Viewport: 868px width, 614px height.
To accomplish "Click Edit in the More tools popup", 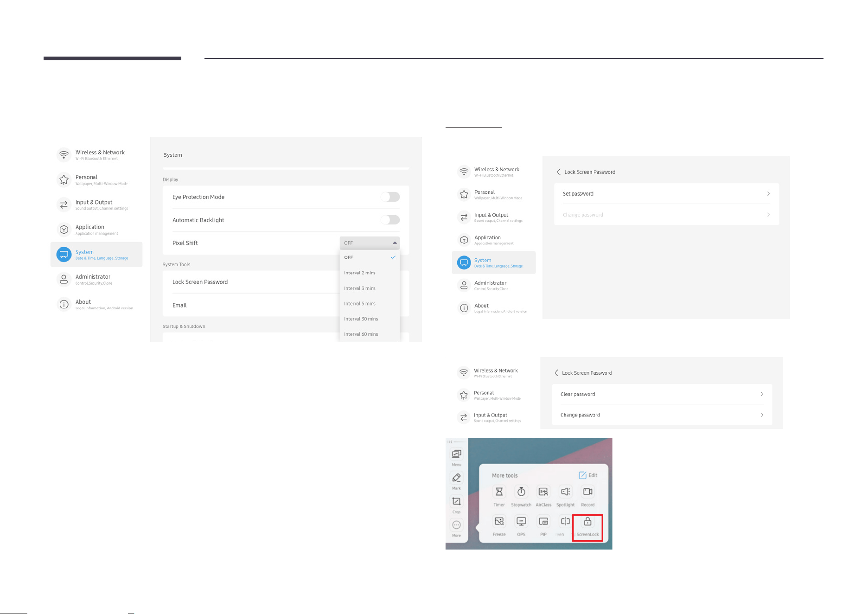I will [588, 475].
